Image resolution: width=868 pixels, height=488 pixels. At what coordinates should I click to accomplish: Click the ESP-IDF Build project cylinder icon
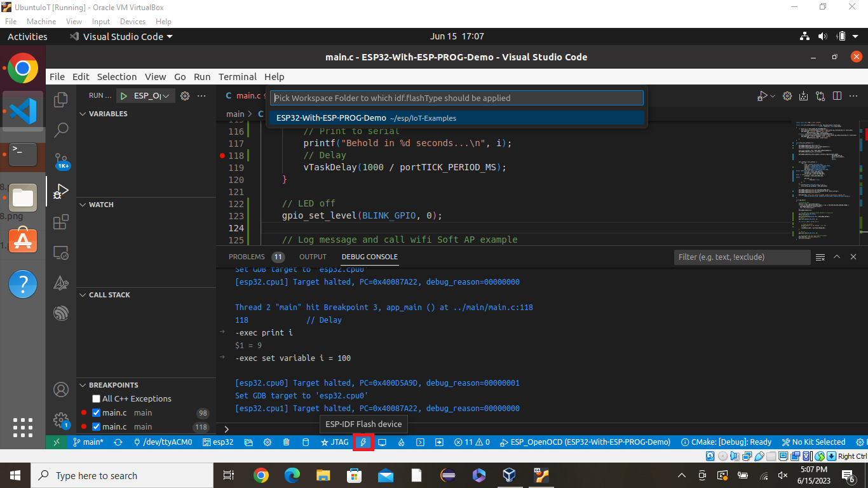(305, 442)
